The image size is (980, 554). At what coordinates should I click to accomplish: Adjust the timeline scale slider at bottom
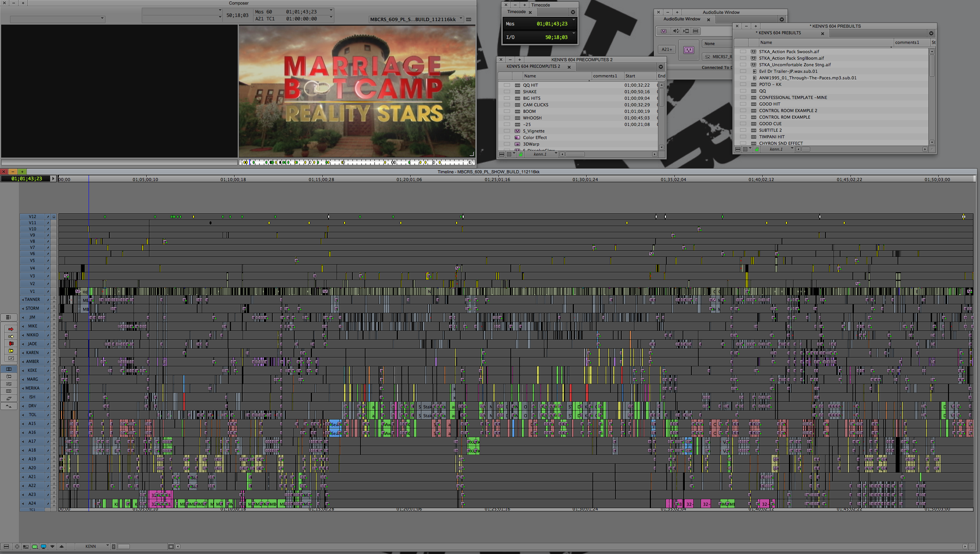tap(124, 547)
